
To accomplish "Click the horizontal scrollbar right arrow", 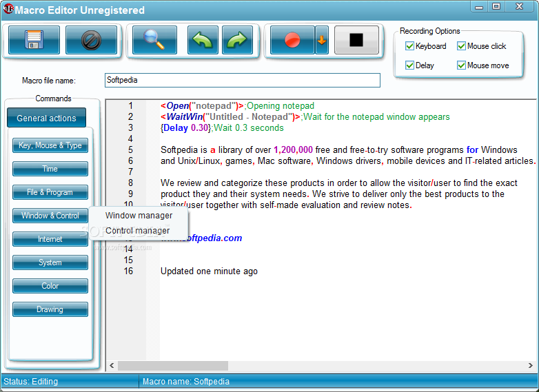I will tap(531, 366).
